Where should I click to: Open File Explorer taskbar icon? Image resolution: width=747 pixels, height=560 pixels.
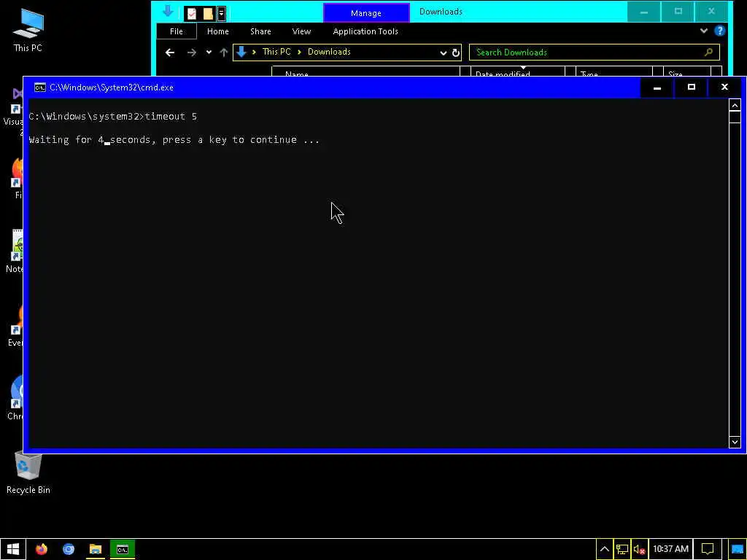click(96, 549)
